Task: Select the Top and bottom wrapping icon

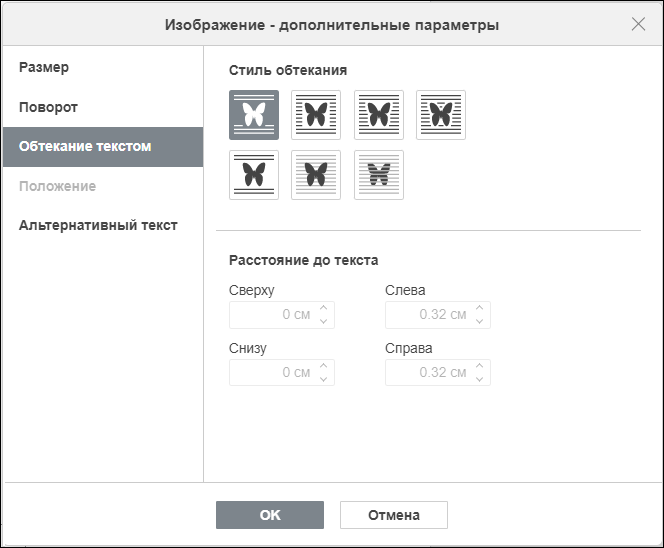Action: (x=254, y=175)
